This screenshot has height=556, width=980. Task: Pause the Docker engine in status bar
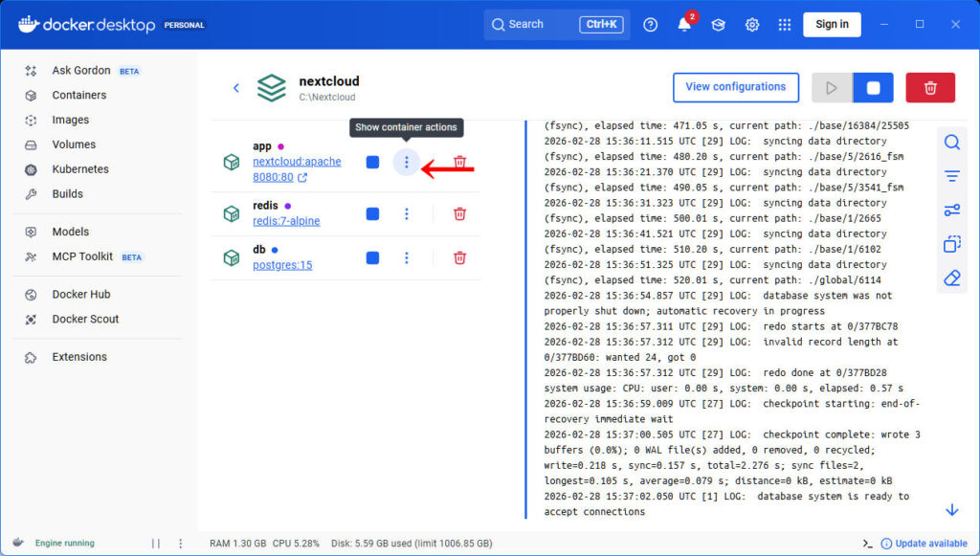156,544
